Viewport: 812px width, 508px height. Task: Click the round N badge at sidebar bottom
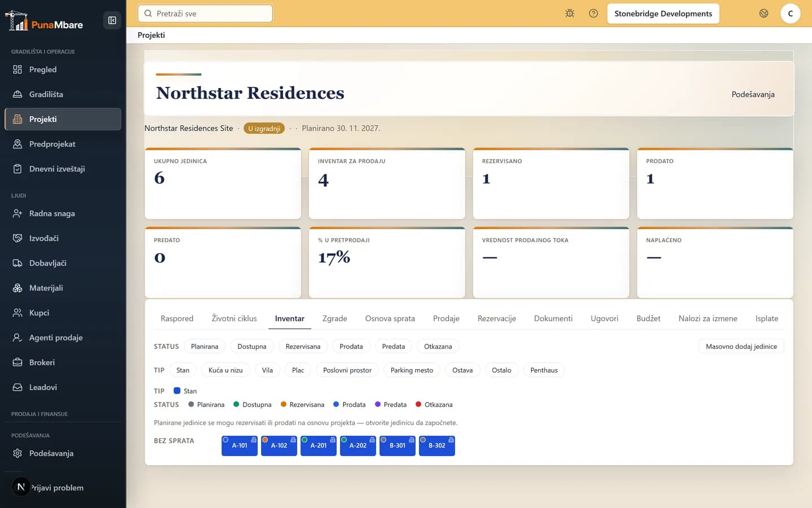[21, 487]
